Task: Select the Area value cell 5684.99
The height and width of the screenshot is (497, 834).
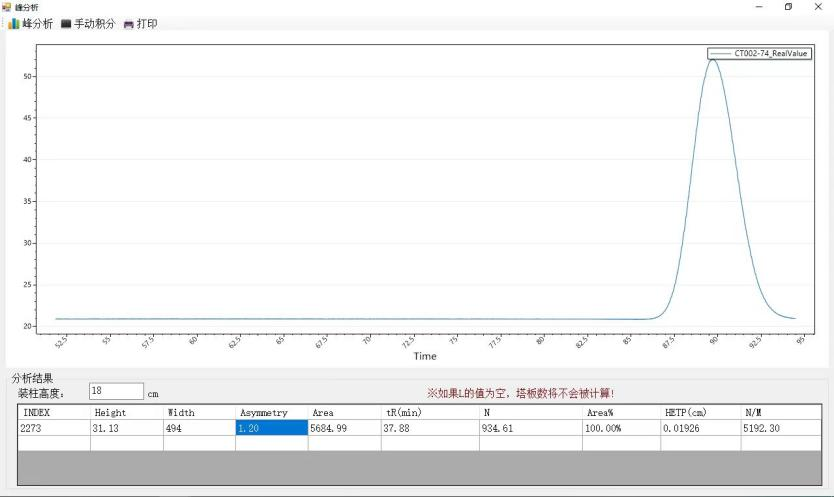Action: click(344, 428)
